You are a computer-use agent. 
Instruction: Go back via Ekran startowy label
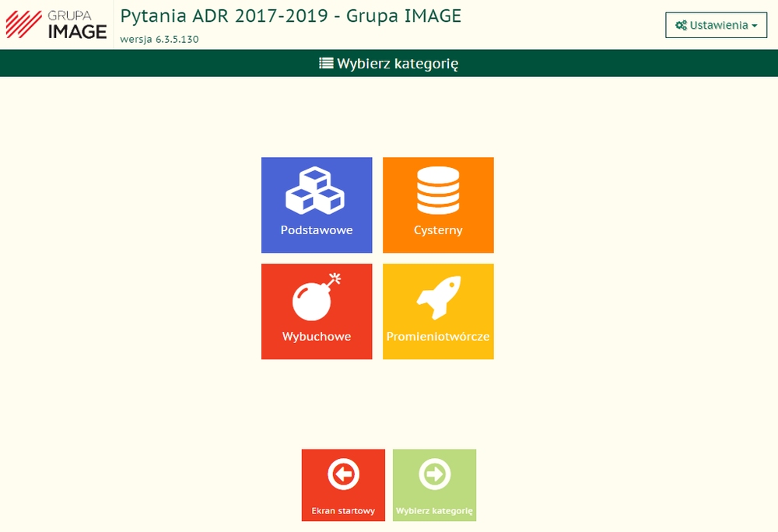pos(343,511)
